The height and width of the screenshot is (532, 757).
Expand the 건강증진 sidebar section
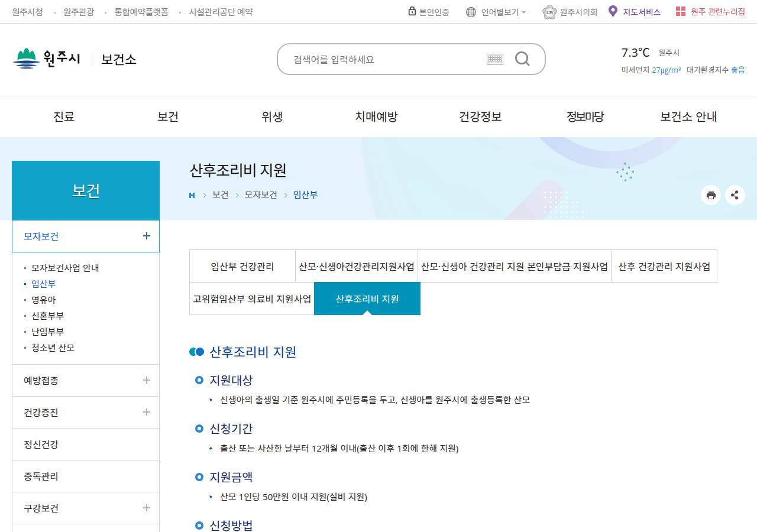tap(147, 412)
